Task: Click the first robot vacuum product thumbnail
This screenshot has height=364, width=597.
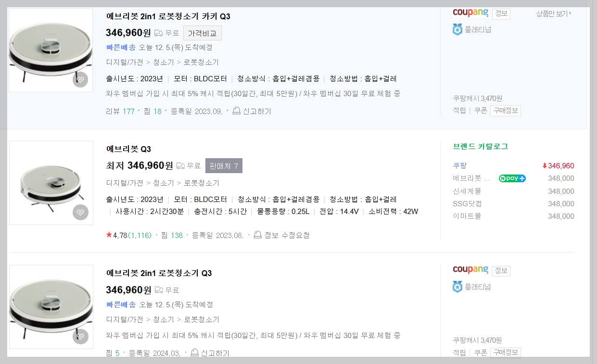Action: coord(51,48)
